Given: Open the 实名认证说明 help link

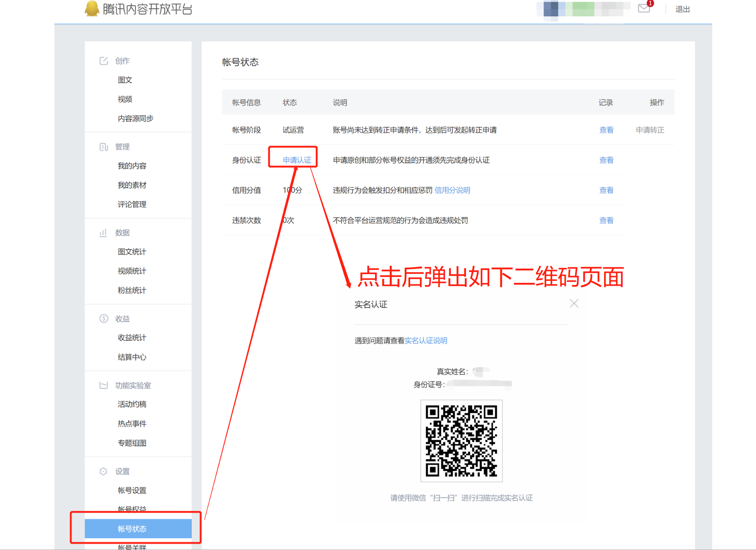Looking at the screenshot, I should [x=426, y=340].
